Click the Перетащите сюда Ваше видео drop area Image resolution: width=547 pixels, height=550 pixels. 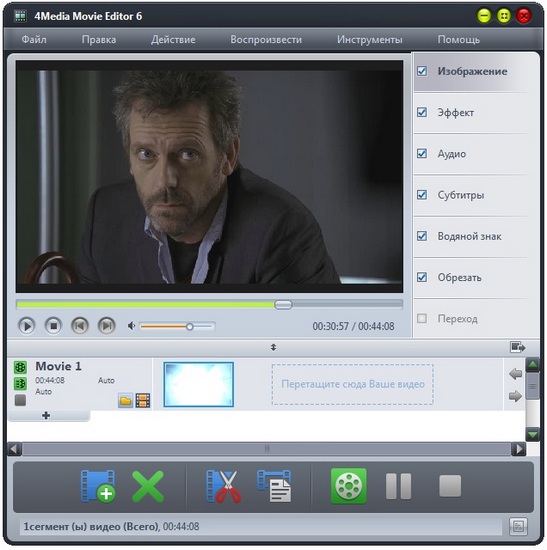coord(353,384)
